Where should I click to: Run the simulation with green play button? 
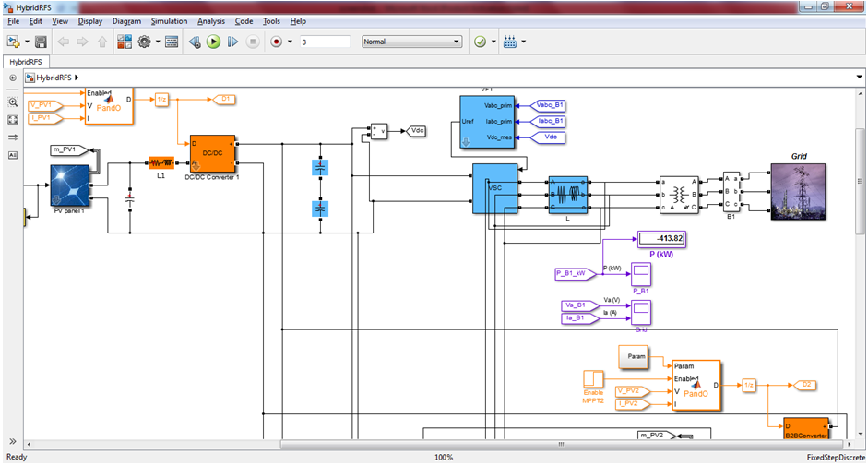(x=213, y=42)
